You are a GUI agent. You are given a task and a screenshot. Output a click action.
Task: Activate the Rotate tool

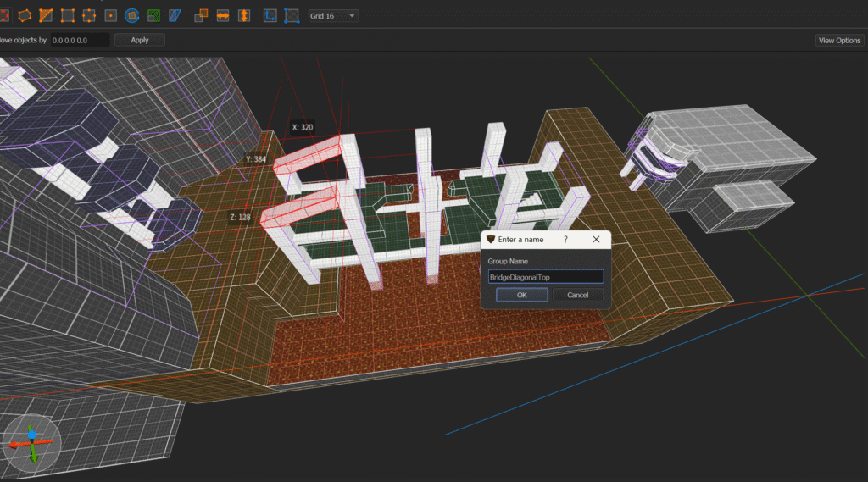(x=132, y=15)
